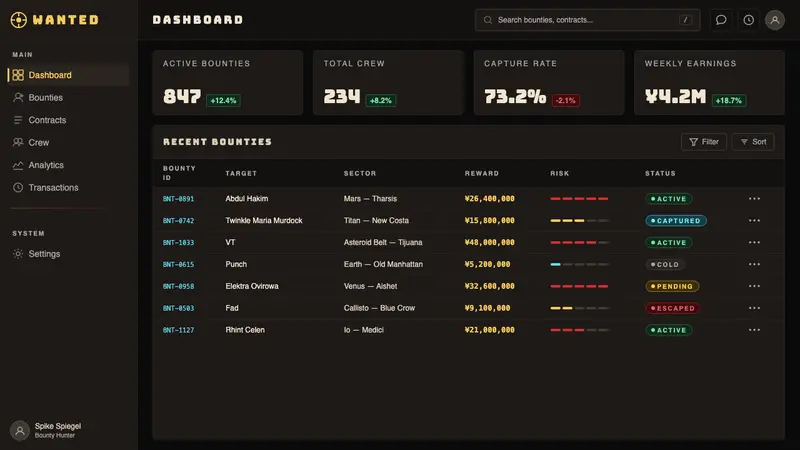Click the magnifier icon in search bar
The height and width of the screenshot is (450, 800).
[488, 20]
